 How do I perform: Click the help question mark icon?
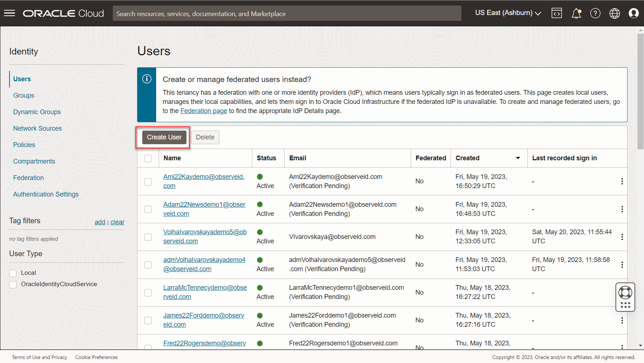595,14
